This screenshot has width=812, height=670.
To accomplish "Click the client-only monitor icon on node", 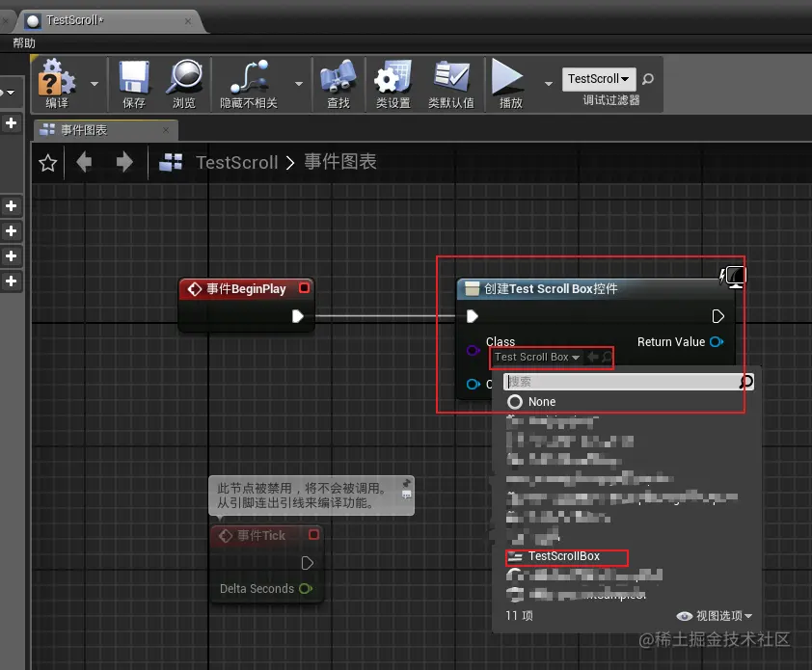I will coord(736,277).
